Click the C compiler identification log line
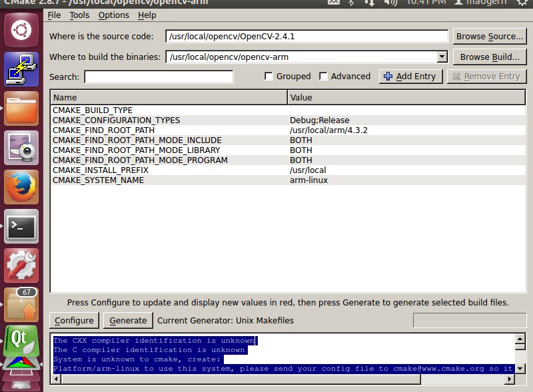This screenshot has width=533, height=392. point(149,350)
